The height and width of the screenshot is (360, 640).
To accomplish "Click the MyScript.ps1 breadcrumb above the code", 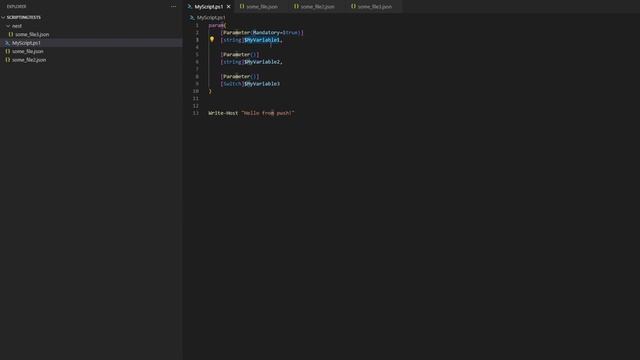I will coord(211,18).
